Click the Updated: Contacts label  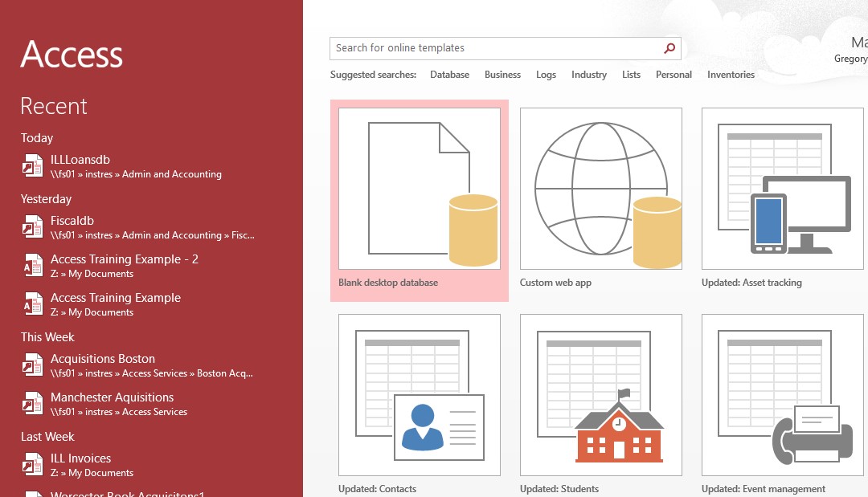377,489
